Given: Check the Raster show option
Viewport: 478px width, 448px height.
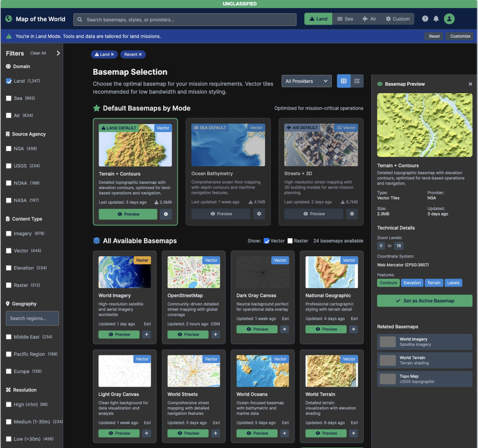Looking at the screenshot, I should (x=290, y=241).
